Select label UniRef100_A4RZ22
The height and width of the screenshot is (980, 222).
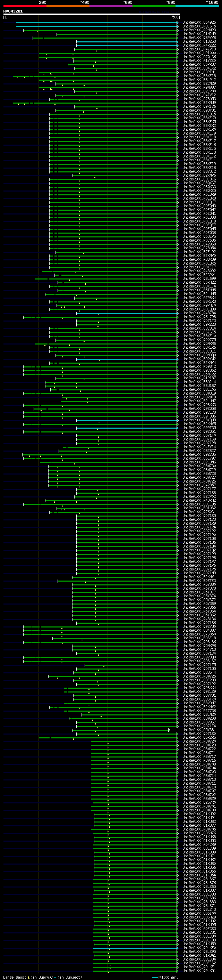[199, 45]
